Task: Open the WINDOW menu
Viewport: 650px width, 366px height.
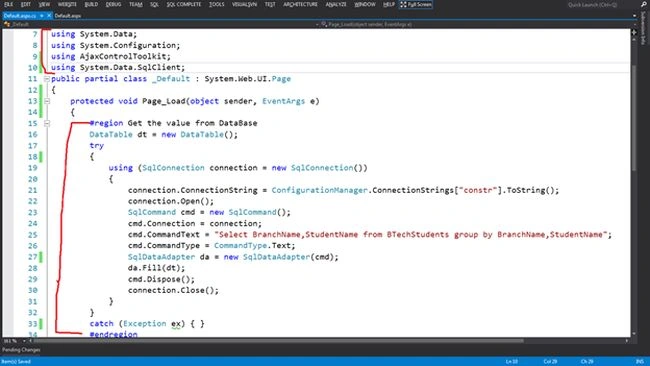Action: pos(365,4)
